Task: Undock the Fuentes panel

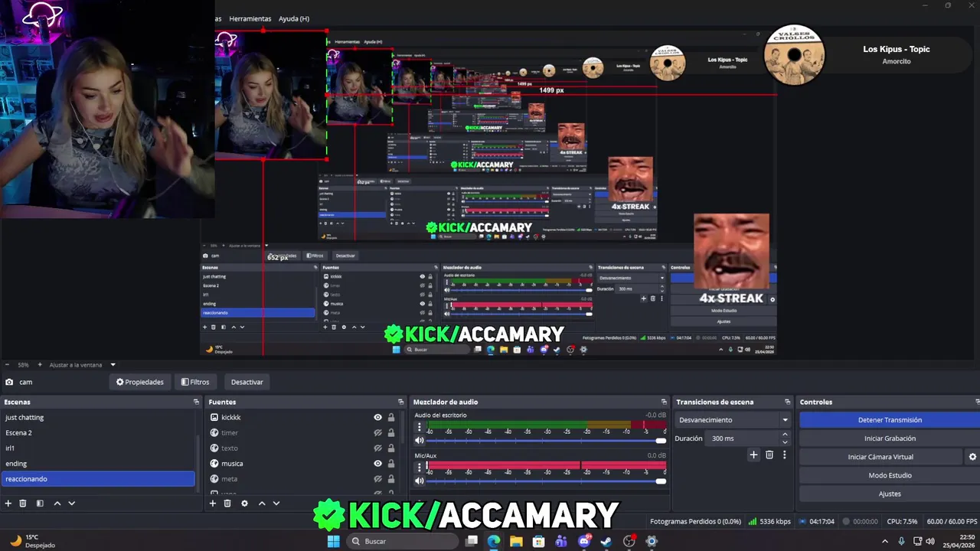Action: click(x=400, y=402)
